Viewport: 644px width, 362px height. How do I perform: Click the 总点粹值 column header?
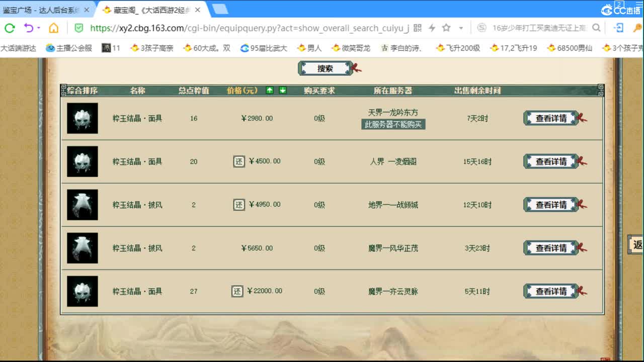click(x=194, y=90)
